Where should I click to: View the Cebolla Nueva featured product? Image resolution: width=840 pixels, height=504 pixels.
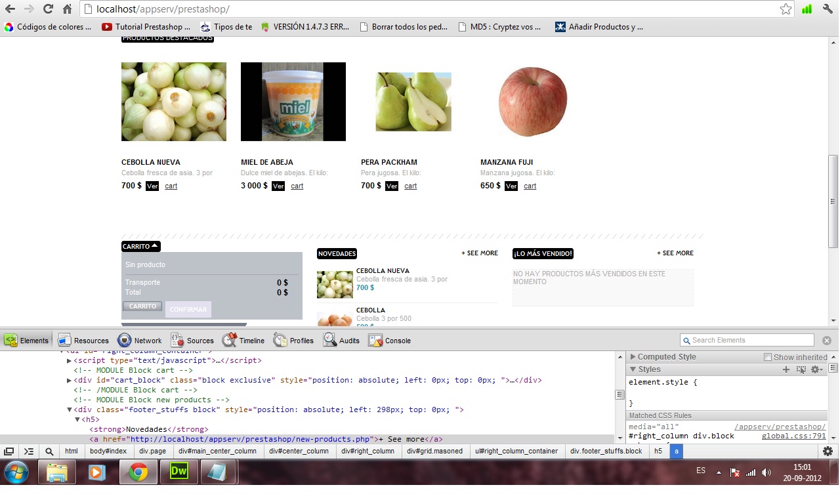[x=152, y=186]
